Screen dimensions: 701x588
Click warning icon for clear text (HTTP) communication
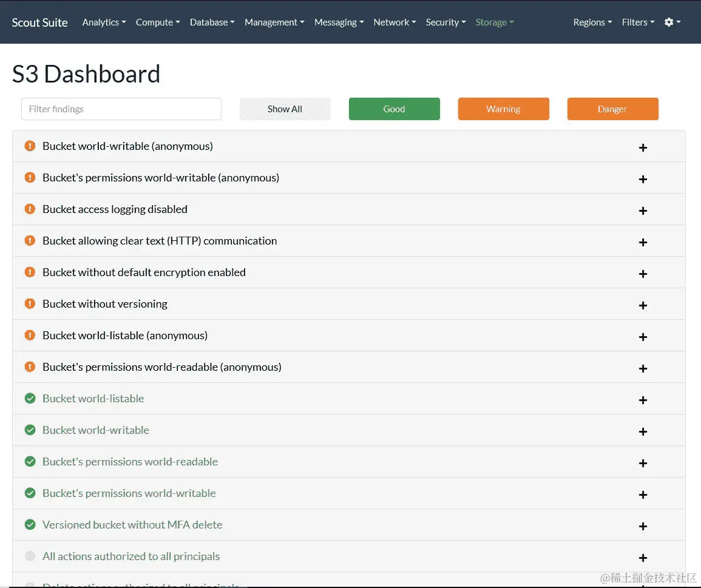tap(30, 240)
